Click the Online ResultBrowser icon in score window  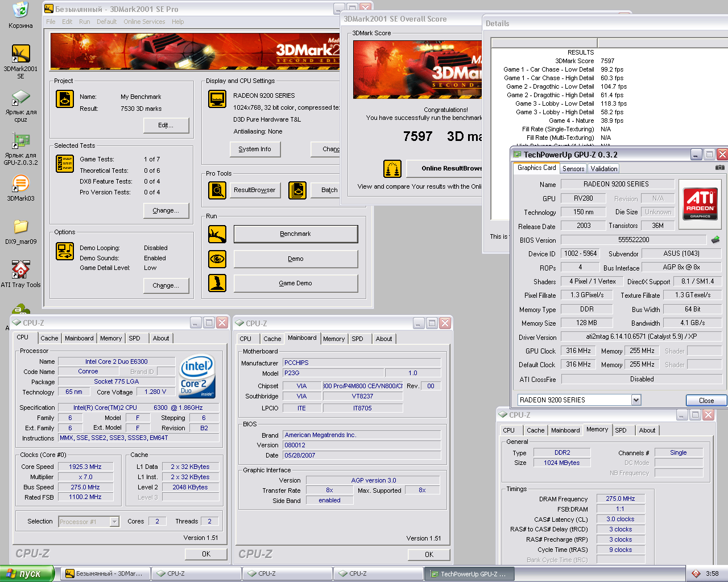coord(392,169)
